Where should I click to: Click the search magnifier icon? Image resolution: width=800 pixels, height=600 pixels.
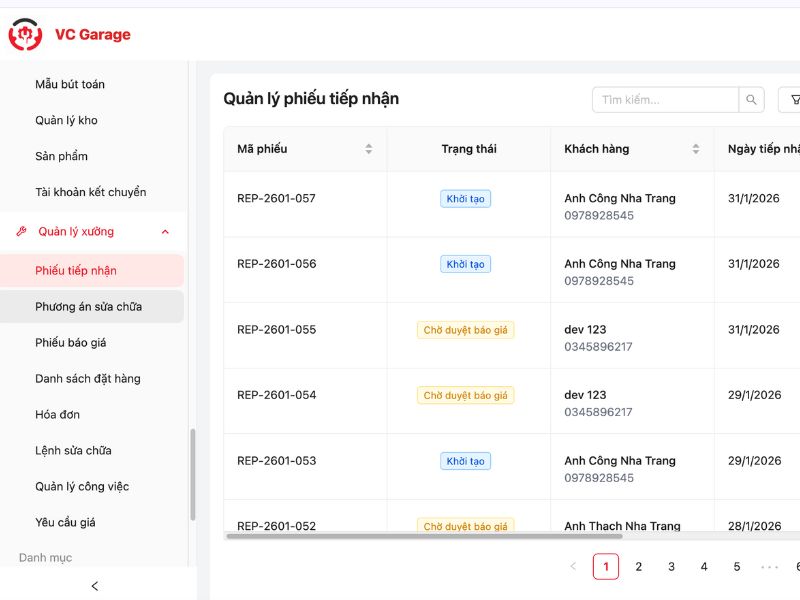(x=751, y=100)
